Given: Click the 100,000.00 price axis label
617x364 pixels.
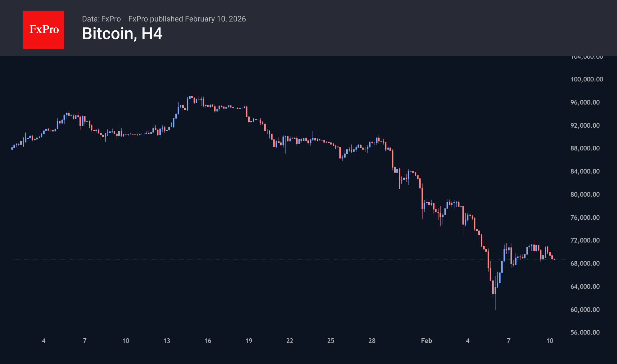Looking at the screenshot, I should [586, 79].
